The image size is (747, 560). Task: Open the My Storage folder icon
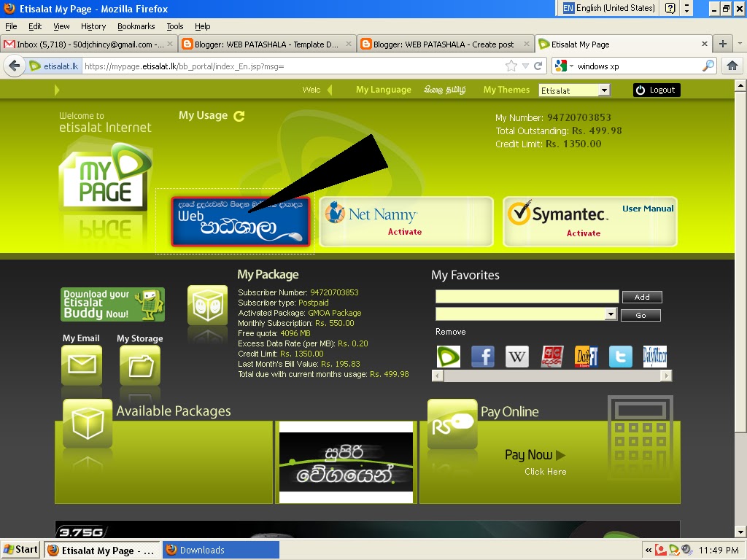coord(139,365)
